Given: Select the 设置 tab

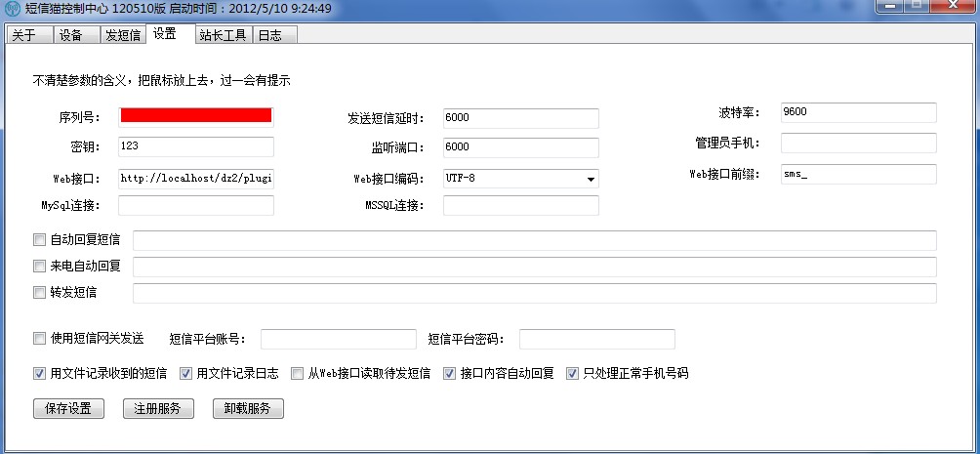Looking at the screenshot, I should pyautogui.click(x=170, y=34).
